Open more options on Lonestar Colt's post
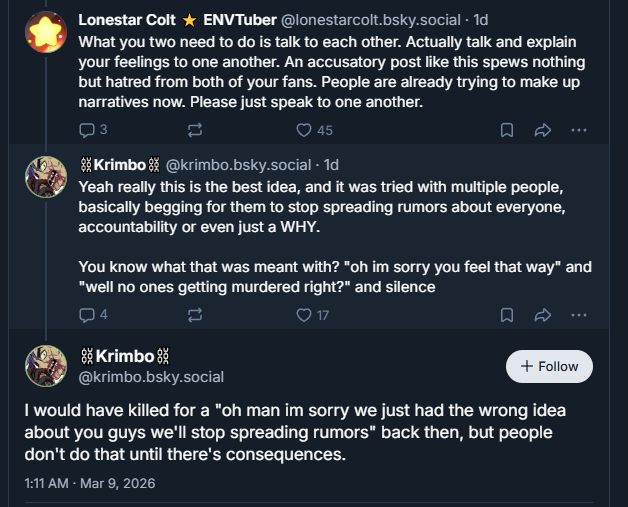Image resolution: width=628 pixels, height=507 pixels. pyautogui.click(x=579, y=130)
